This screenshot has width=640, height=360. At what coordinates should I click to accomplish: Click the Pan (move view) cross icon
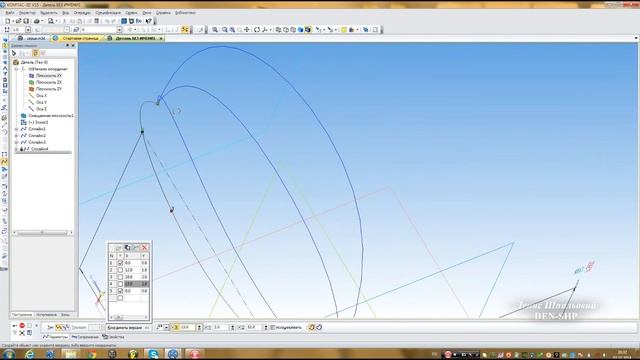tap(247, 29)
